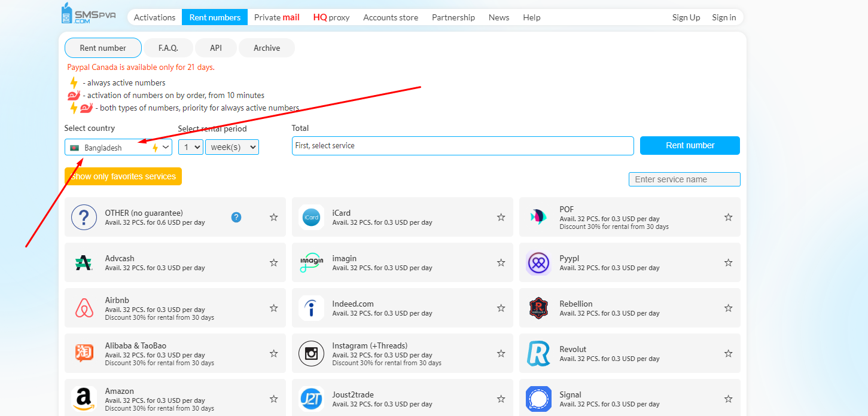Viewport: 868px width, 416px height.
Task: Switch to the Rent number tab
Action: (103, 48)
